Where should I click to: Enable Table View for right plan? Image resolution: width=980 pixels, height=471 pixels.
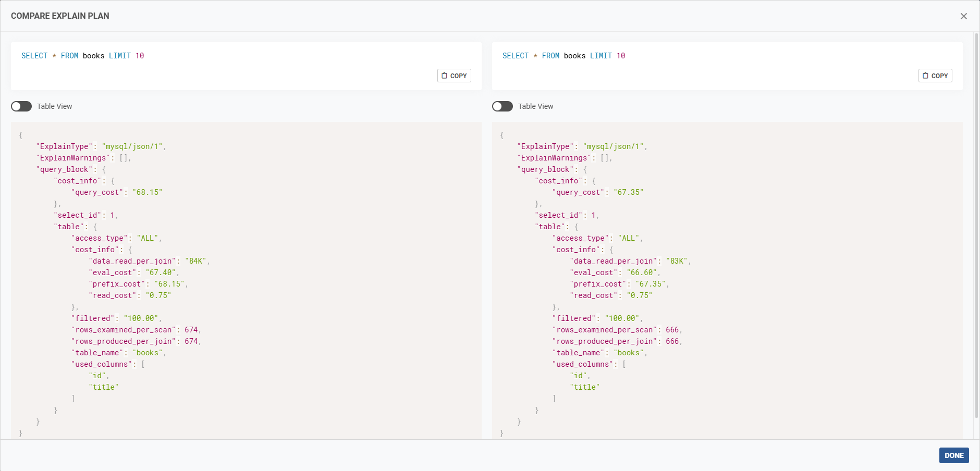pos(503,106)
